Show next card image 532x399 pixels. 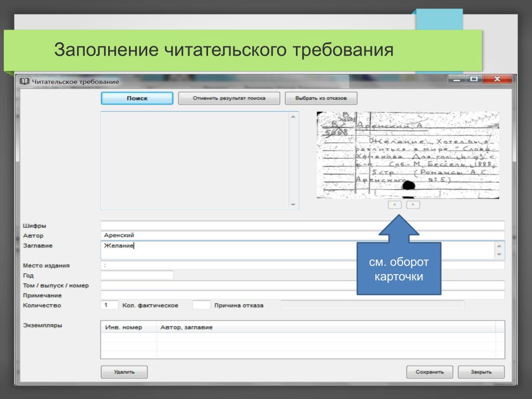click(413, 204)
